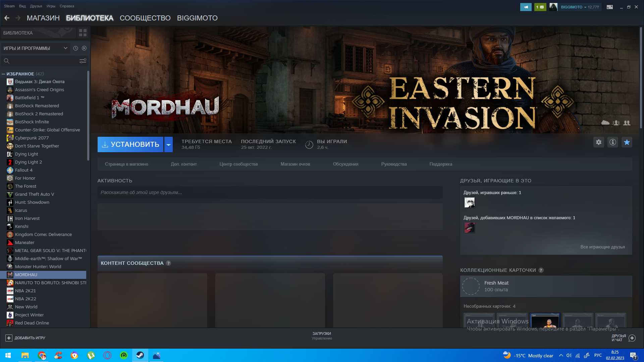Viewport: 644px width, 362px height.
Task: Open game settings gear icon
Action: click(x=599, y=142)
